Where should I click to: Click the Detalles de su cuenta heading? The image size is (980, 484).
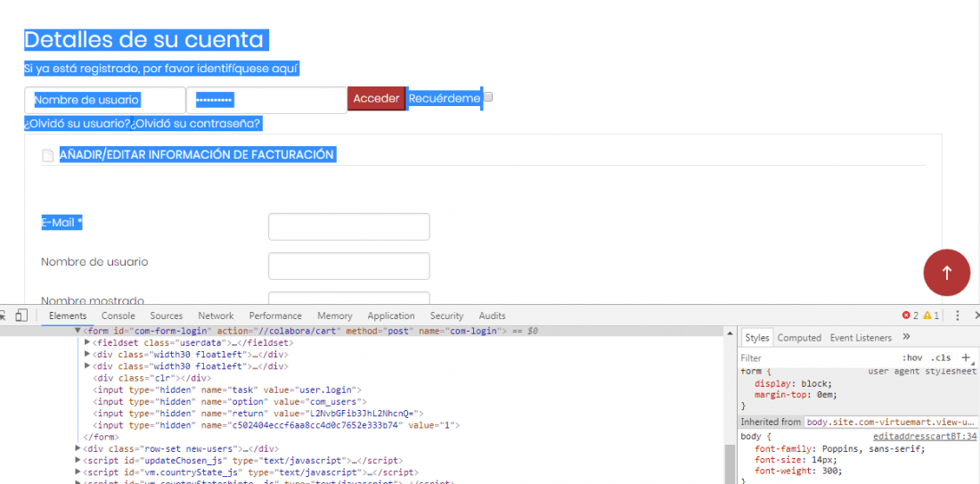point(143,40)
